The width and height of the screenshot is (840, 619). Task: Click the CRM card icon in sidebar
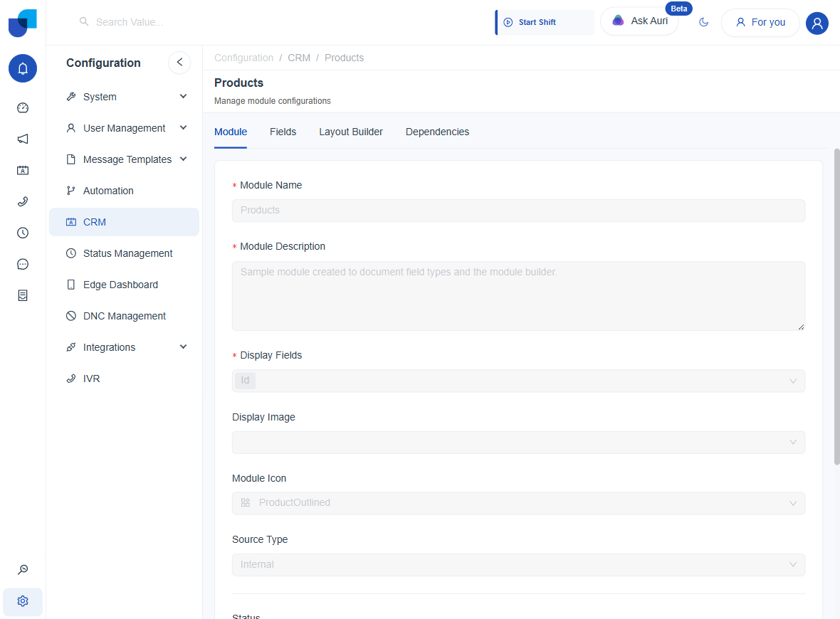[x=70, y=222]
